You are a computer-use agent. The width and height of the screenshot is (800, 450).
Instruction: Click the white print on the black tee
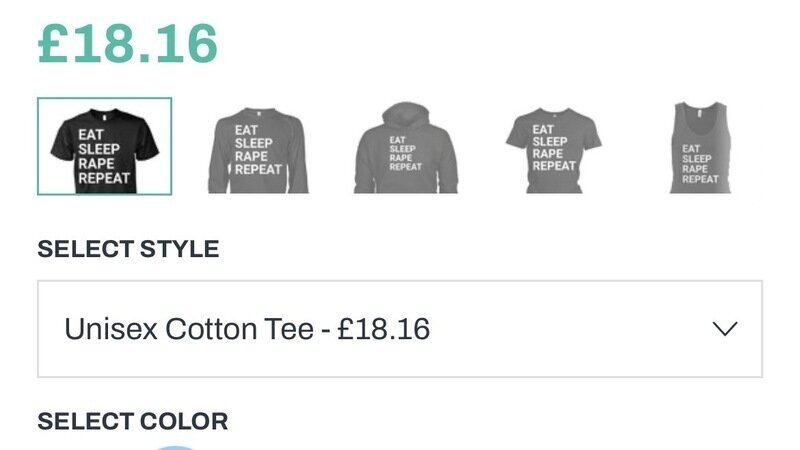point(99,157)
